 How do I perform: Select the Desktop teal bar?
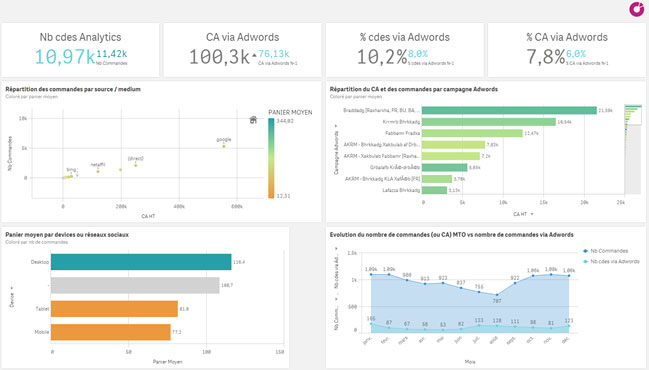click(x=141, y=262)
